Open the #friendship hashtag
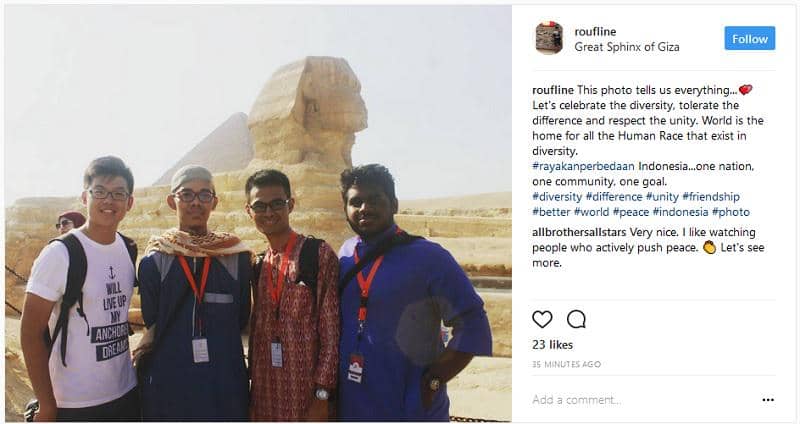 click(711, 197)
